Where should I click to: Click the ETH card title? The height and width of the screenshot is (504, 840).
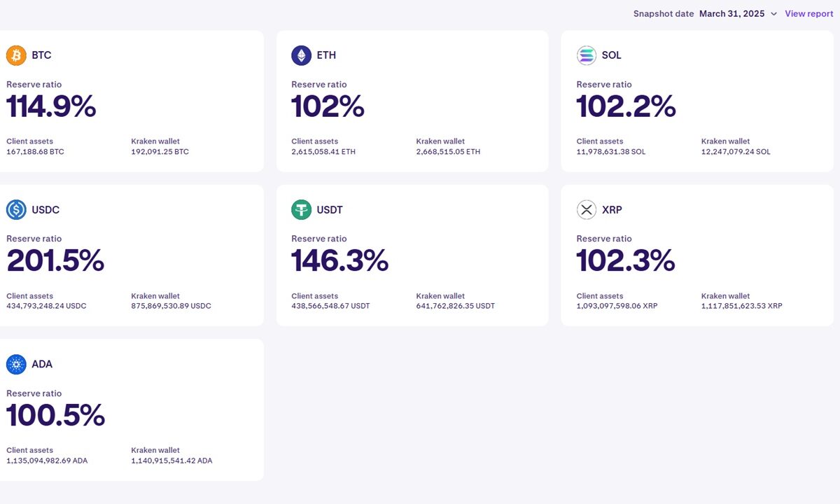click(x=326, y=55)
